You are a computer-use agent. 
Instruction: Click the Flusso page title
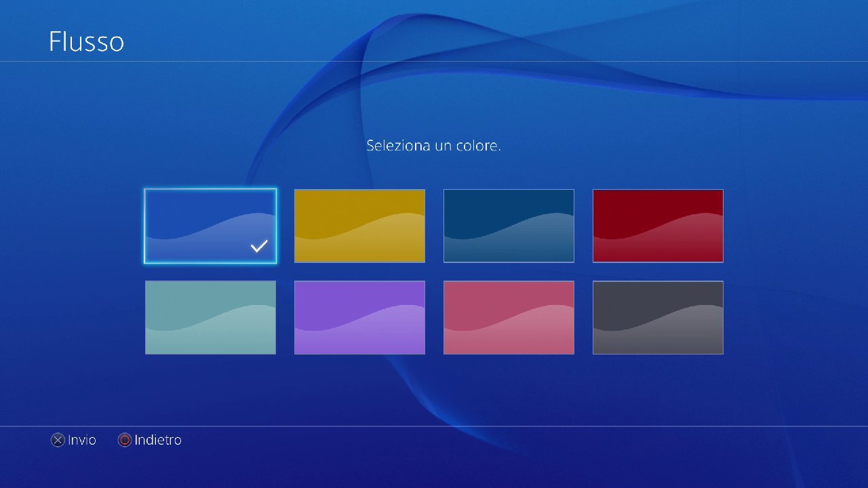point(86,41)
